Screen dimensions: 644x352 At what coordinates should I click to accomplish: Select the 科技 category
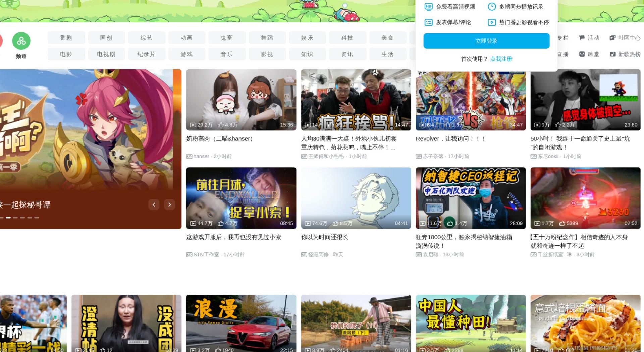coord(348,38)
